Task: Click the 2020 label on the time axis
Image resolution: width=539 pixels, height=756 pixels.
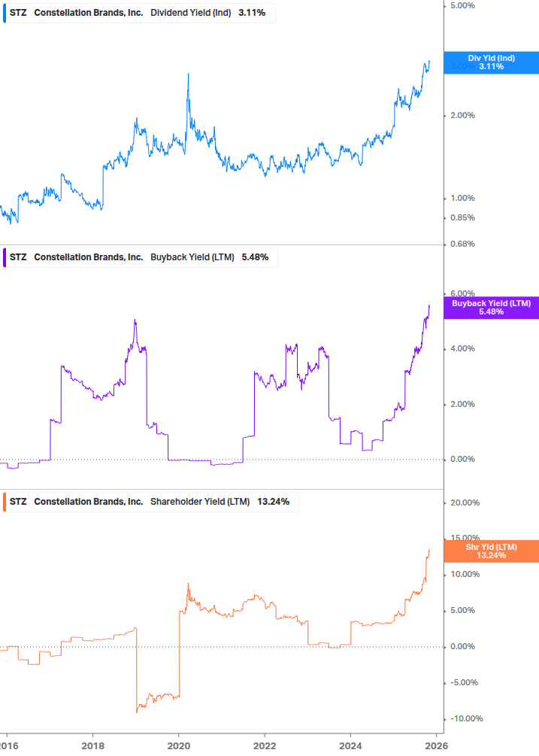Action: click(x=179, y=746)
